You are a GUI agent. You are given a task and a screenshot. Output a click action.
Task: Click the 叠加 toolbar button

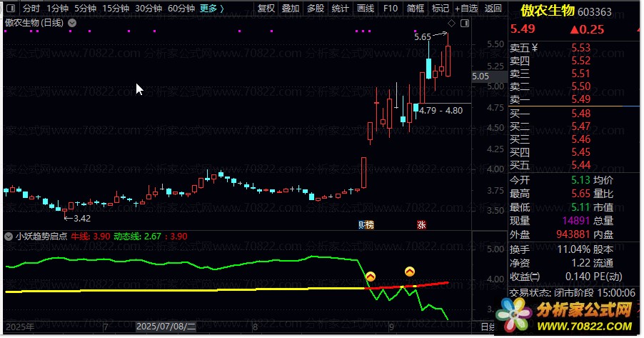291,9
